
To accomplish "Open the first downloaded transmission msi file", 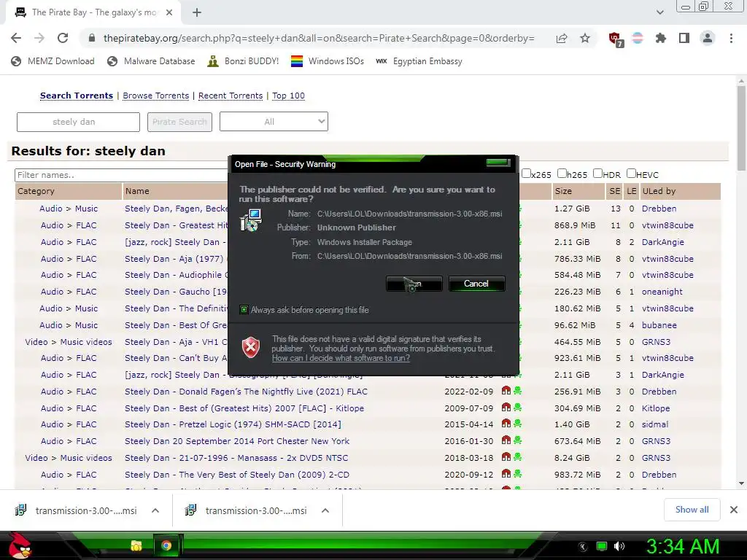I will [76, 510].
